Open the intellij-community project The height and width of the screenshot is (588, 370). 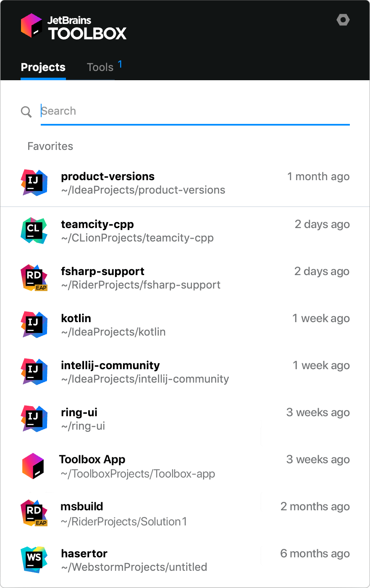pos(110,365)
